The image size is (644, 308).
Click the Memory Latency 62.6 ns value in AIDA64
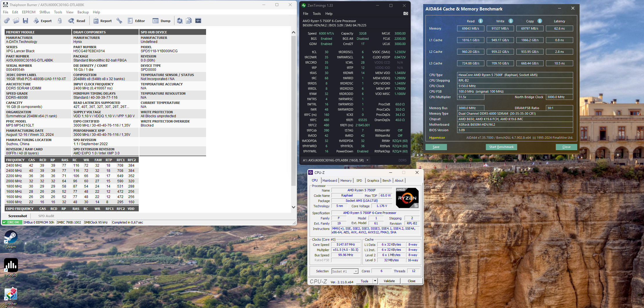tap(559, 28)
